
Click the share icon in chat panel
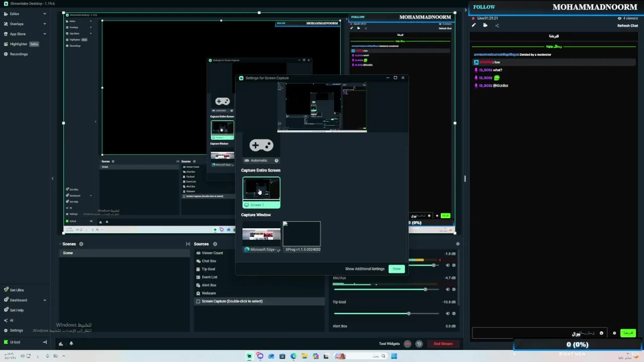click(x=497, y=25)
